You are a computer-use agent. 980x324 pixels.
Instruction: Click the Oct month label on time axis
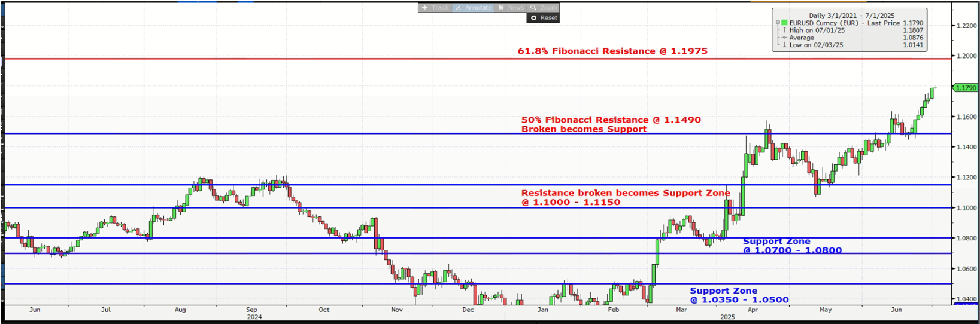coord(324,310)
